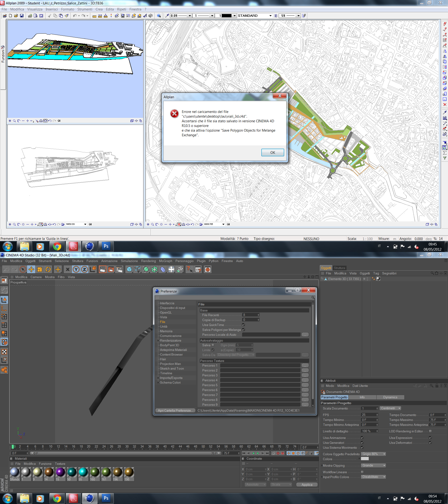The image size is (448, 504).
Task: Enable the autosave Salva checkbox
Action: (x=213, y=345)
